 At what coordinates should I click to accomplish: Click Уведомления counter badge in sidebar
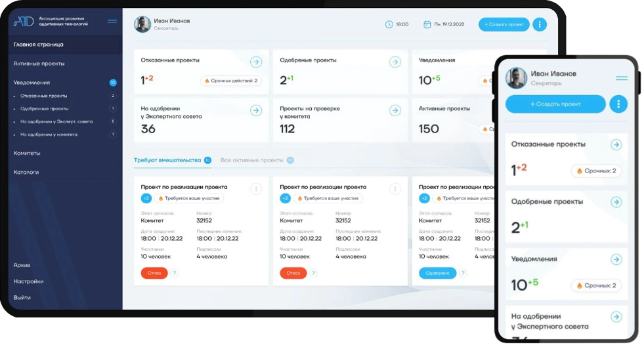[113, 83]
